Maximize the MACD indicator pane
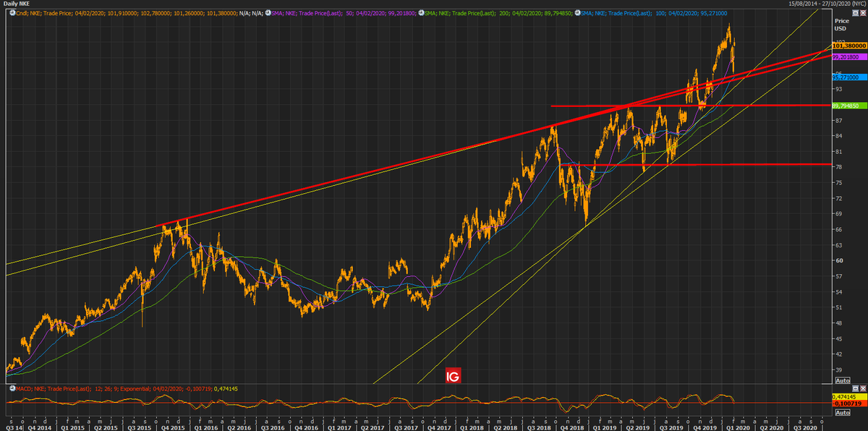Viewport: 868px width, 431px height. point(855,388)
